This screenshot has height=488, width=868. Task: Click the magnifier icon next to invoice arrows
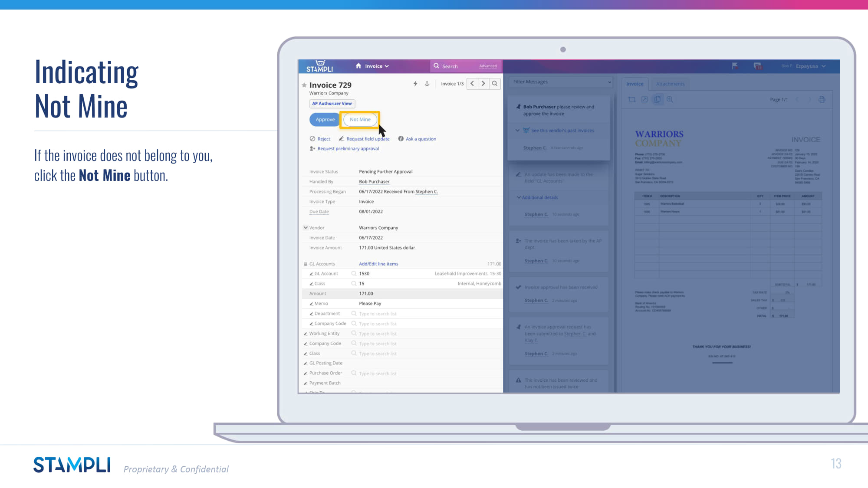pos(495,84)
